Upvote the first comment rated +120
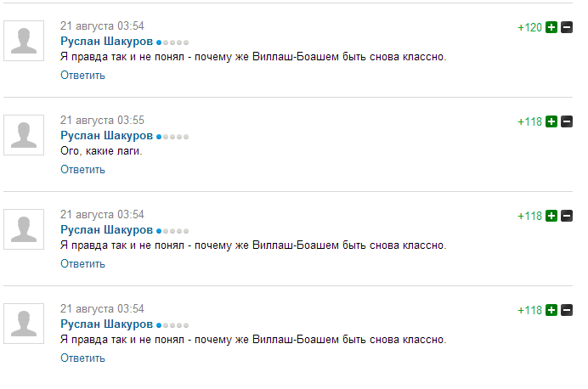 (x=551, y=27)
